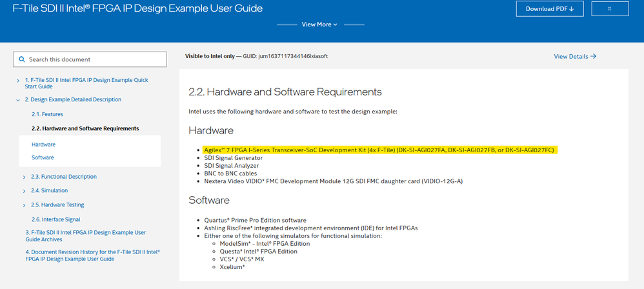The height and width of the screenshot is (289, 644).
Task: Expand chapter 1 Quick Start Guide chevron
Action: click(x=18, y=81)
